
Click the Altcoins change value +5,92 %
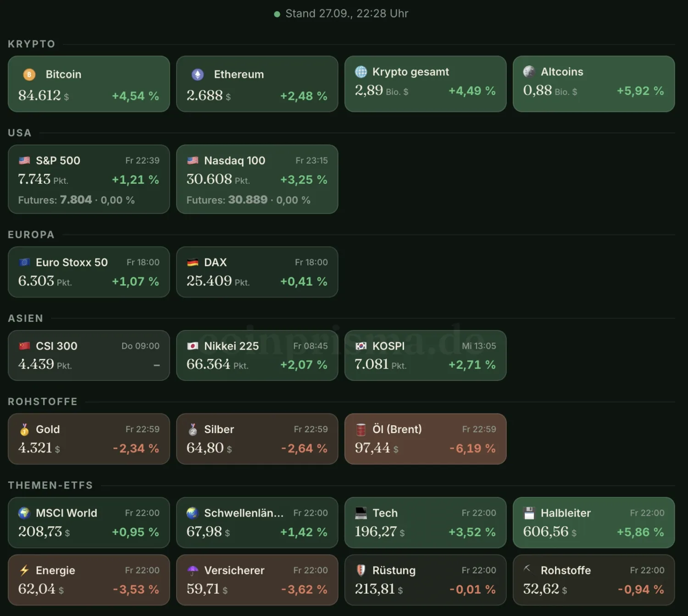click(640, 91)
